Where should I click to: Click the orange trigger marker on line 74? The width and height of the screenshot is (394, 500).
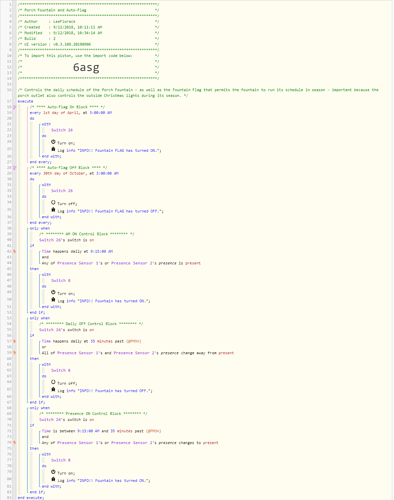[x=14, y=443]
